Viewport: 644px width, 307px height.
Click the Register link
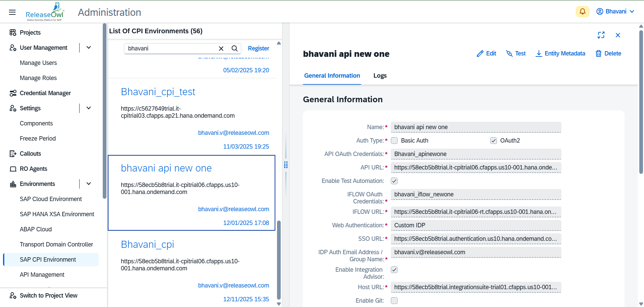[258, 48]
